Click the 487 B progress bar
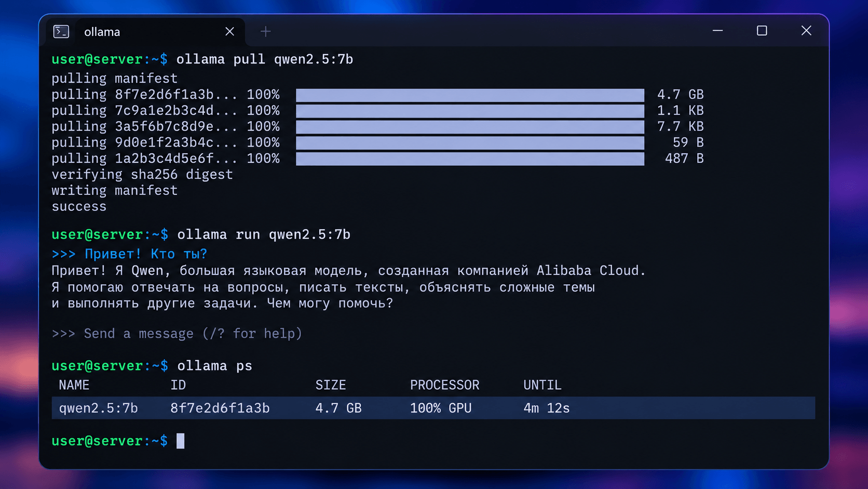This screenshot has height=489, width=868. point(470,158)
